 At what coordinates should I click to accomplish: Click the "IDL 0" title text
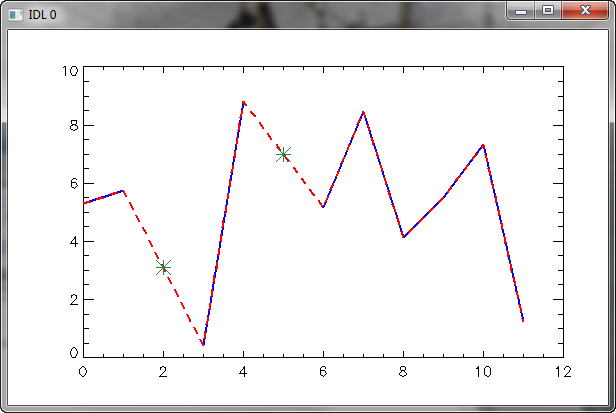coord(42,15)
